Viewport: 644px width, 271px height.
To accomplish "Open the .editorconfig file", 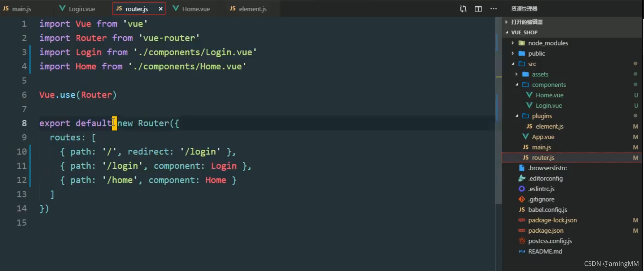I will coord(545,178).
